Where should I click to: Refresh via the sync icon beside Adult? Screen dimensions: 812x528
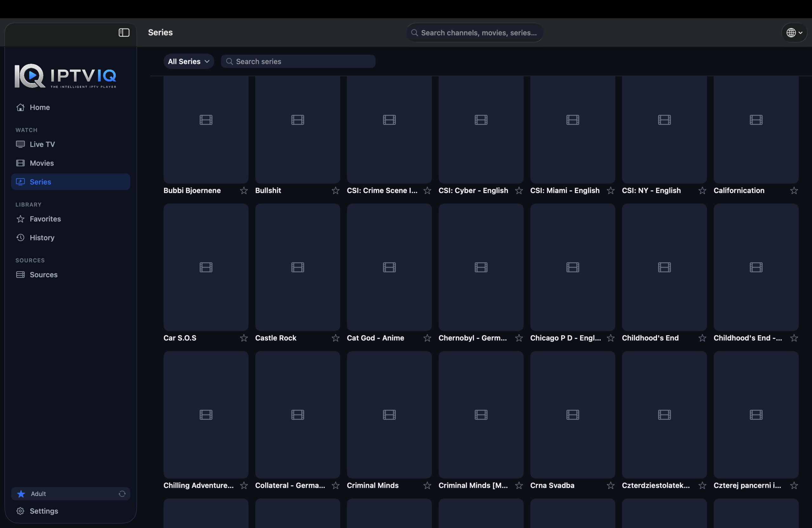[122, 493]
